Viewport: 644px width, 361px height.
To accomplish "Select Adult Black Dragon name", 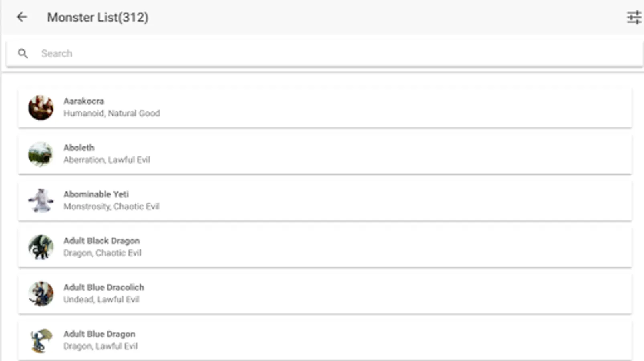I will tap(101, 241).
